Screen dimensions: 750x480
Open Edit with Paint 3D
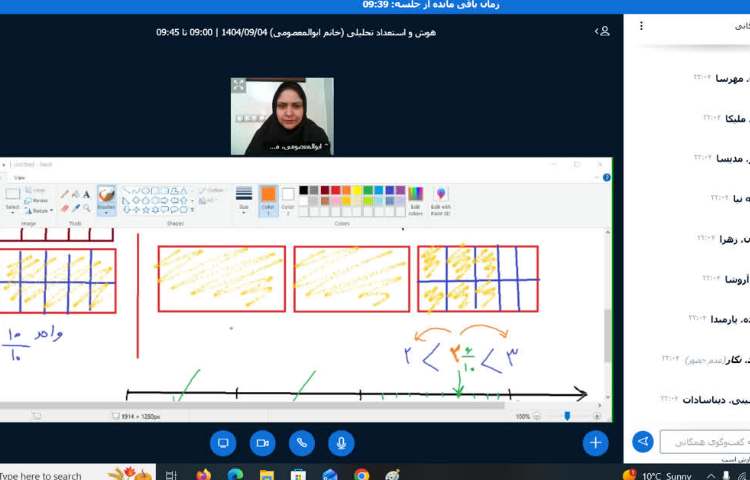[441, 201]
